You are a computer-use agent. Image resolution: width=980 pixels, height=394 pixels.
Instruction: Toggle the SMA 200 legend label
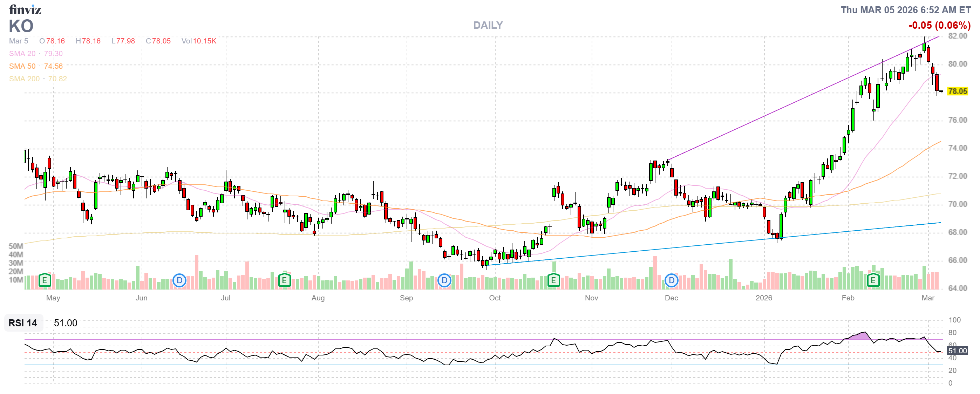tap(24, 79)
